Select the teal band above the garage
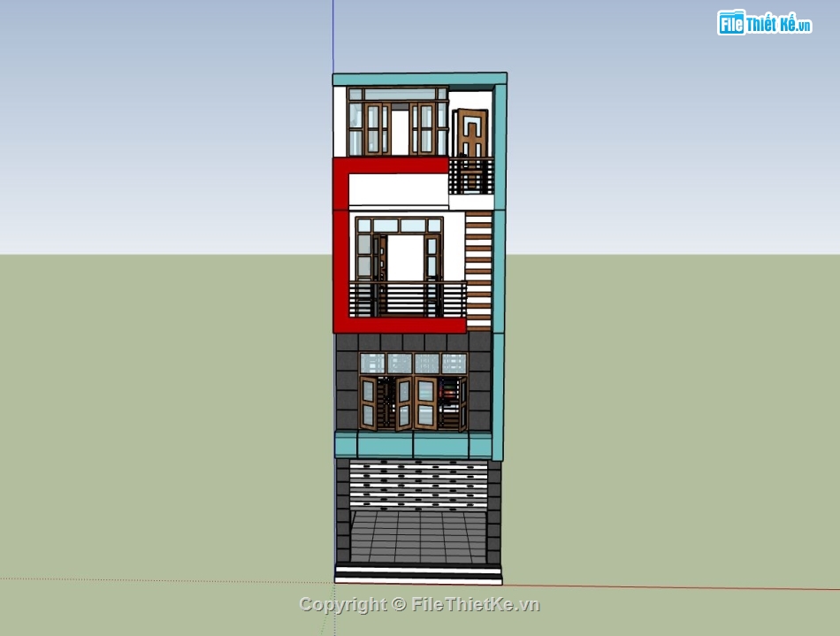The image size is (840, 636). tap(414, 446)
